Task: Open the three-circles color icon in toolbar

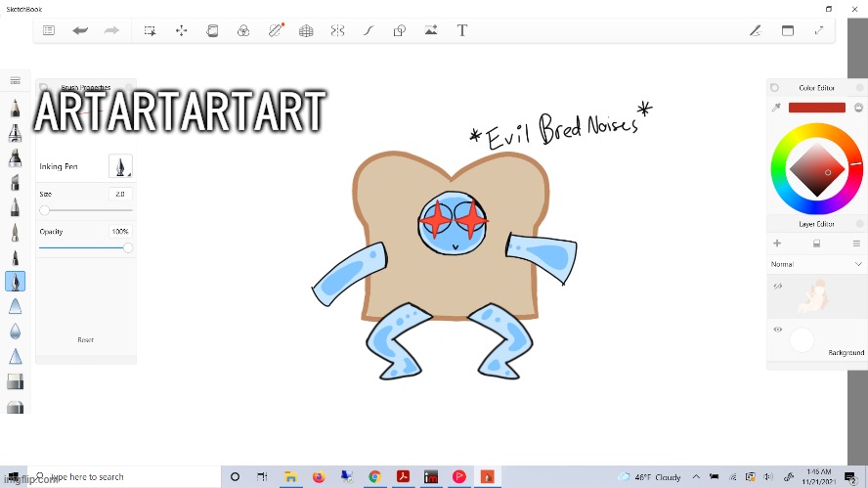Action: coord(243,30)
